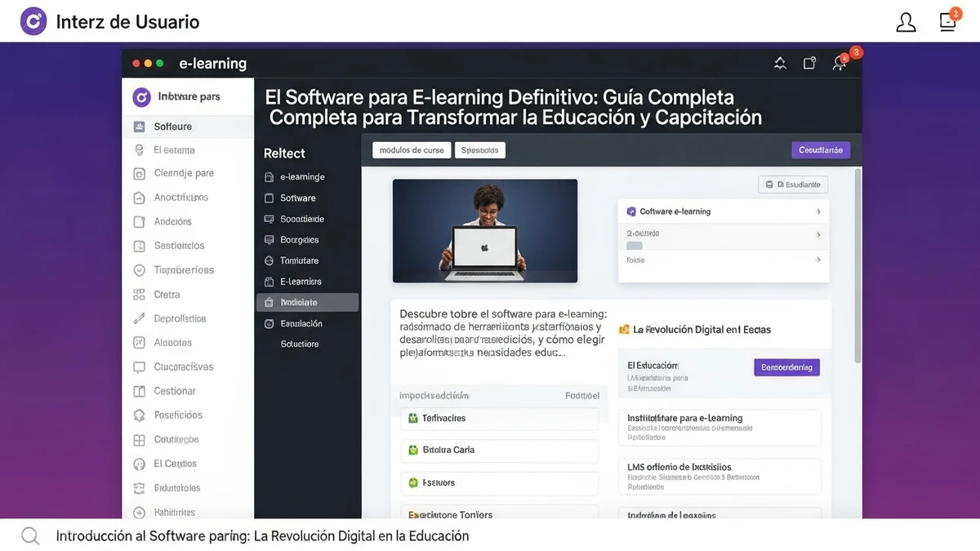Expand the chevron on the Yoitte row
Screen dimensions: 980x551
(x=818, y=260)
